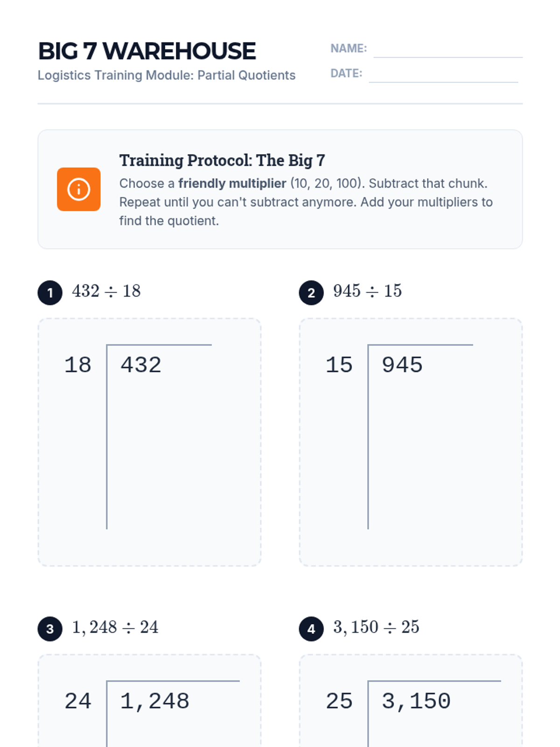The image size is (560, 747).
Task: Click dividend 432 in work area
Action: pos(141,365)
